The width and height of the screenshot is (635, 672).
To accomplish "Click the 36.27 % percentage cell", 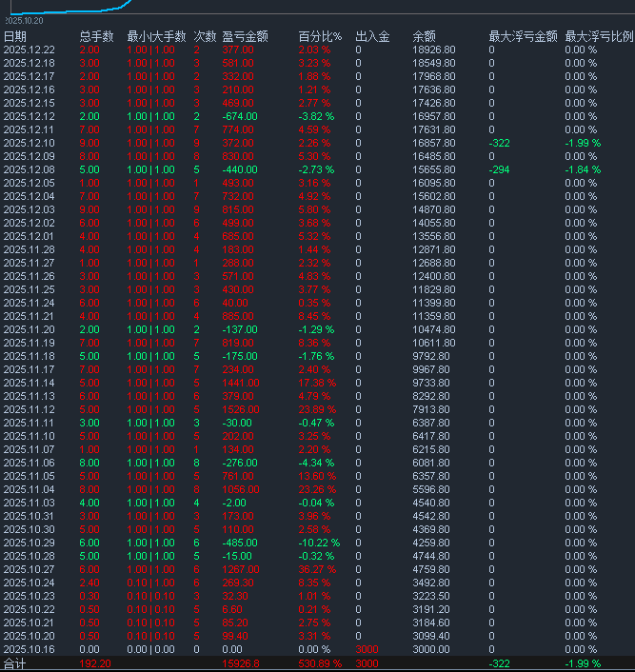I will click(317, 569).
